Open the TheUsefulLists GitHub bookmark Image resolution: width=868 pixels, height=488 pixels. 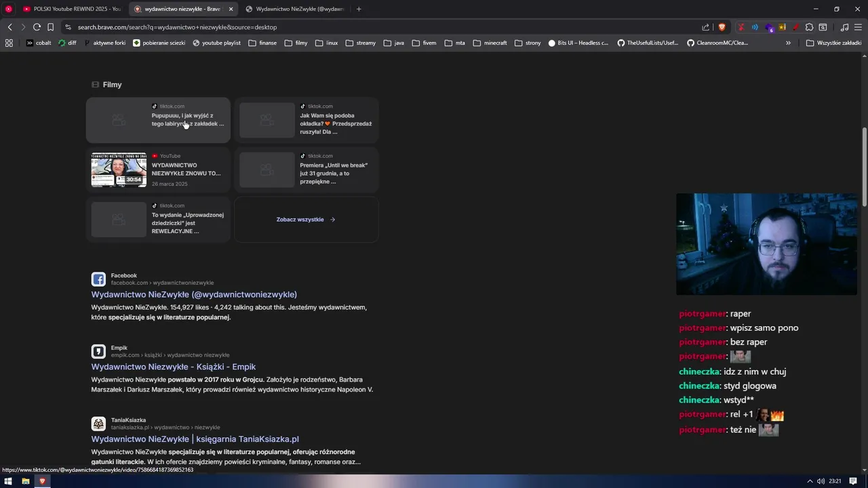click(648, 43)
